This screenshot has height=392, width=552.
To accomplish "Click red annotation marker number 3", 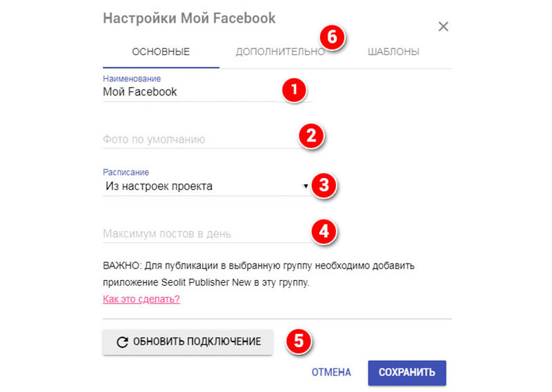I will [324, 185].
